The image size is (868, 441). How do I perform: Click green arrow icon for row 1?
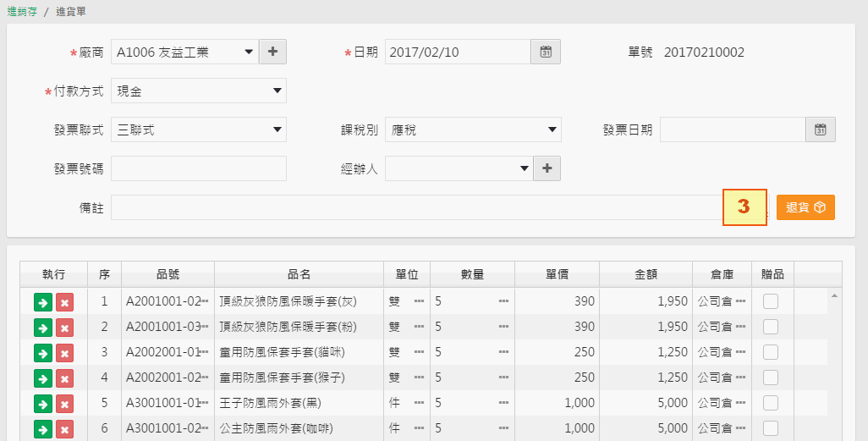pos(42,302)
